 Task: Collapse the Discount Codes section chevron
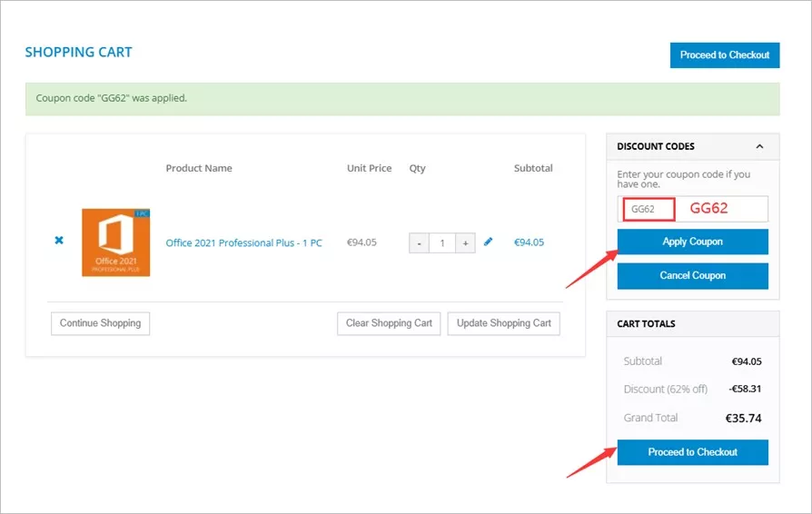[759, 146]
